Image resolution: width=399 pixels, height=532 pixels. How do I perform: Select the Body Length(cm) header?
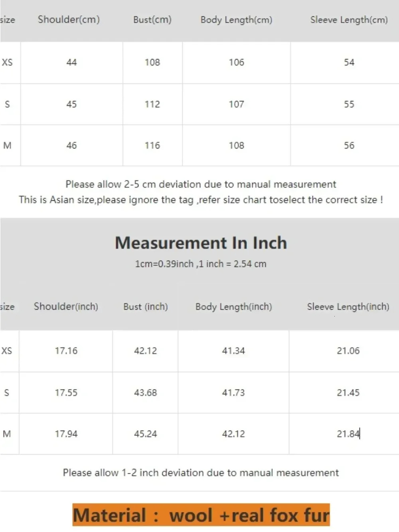[x=236, y=20]
